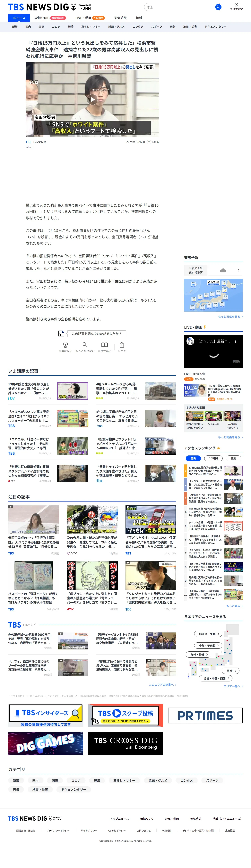Open 運営会社・連絡先 footer link
This screenshot has height=868, width=251.
(26, 831)
